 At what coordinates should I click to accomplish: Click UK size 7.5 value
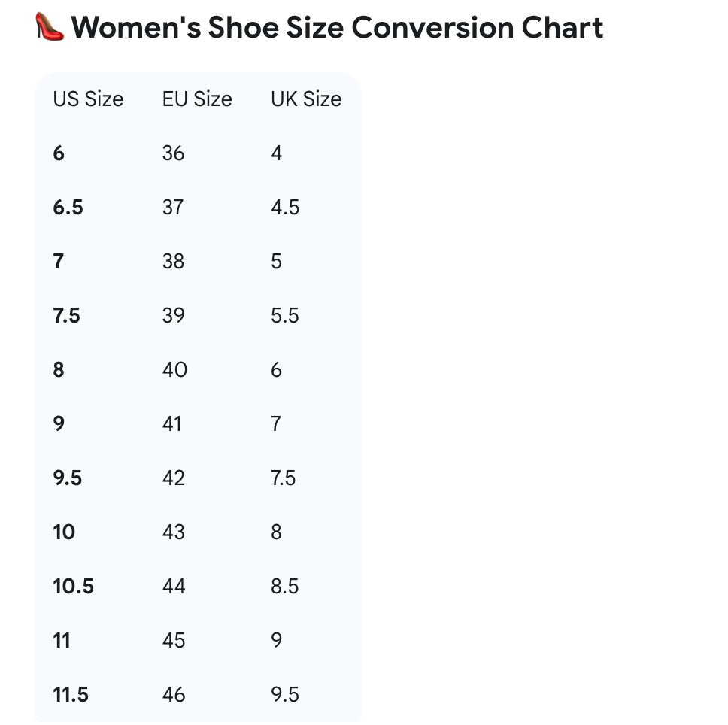284,478
